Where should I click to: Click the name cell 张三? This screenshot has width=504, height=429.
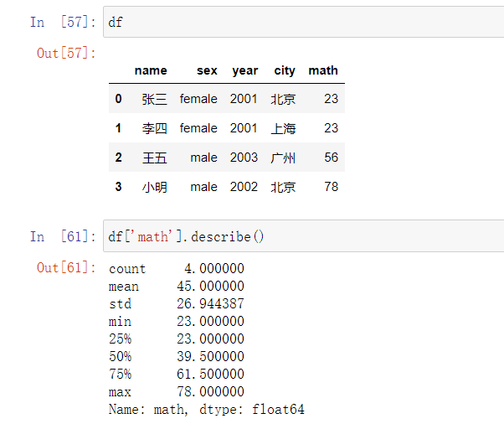pos(155,99)
